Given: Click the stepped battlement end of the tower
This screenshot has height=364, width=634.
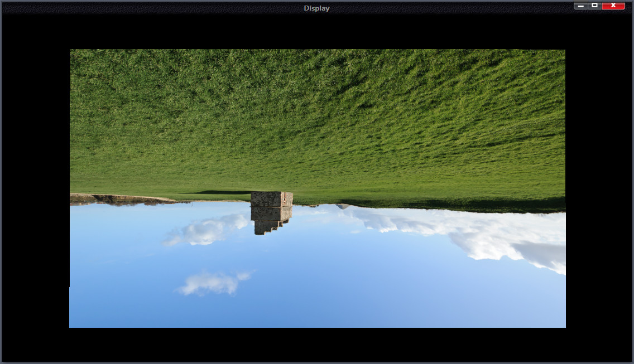Looking at the screenshot, I should (267, 228).
